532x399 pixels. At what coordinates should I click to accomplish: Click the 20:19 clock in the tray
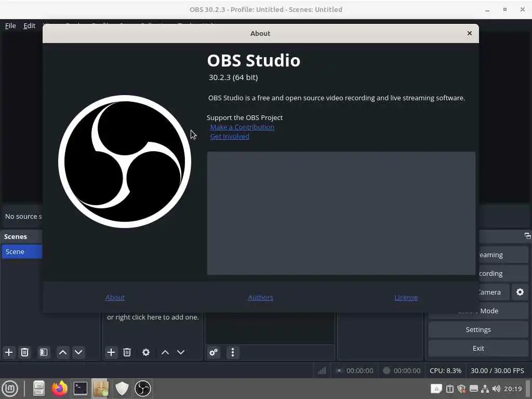[513, 389]
